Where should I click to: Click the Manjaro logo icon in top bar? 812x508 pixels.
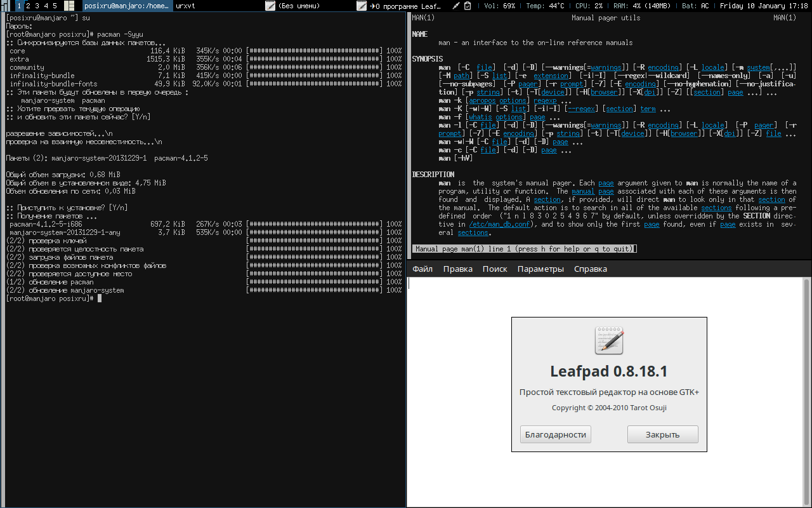tap(6, 6)
